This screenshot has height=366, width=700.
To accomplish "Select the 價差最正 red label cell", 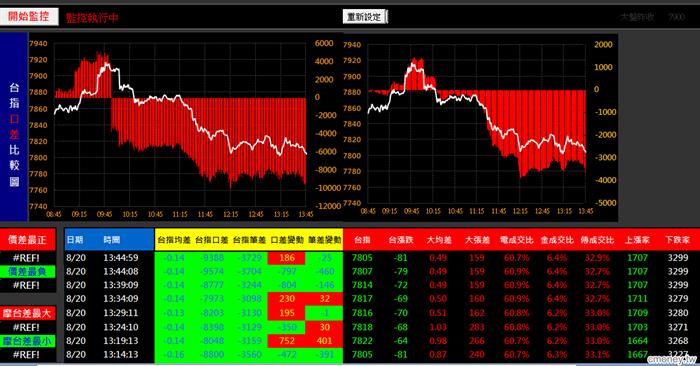I will pos(28,240).
